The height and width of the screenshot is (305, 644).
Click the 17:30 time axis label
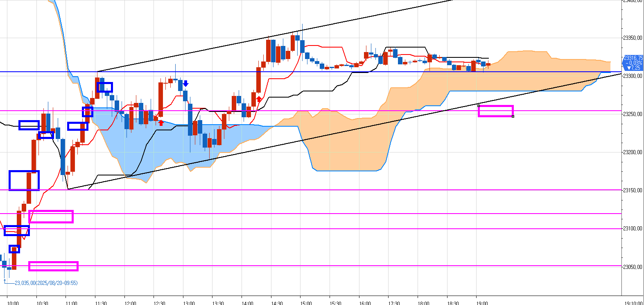tap(394, 303)
